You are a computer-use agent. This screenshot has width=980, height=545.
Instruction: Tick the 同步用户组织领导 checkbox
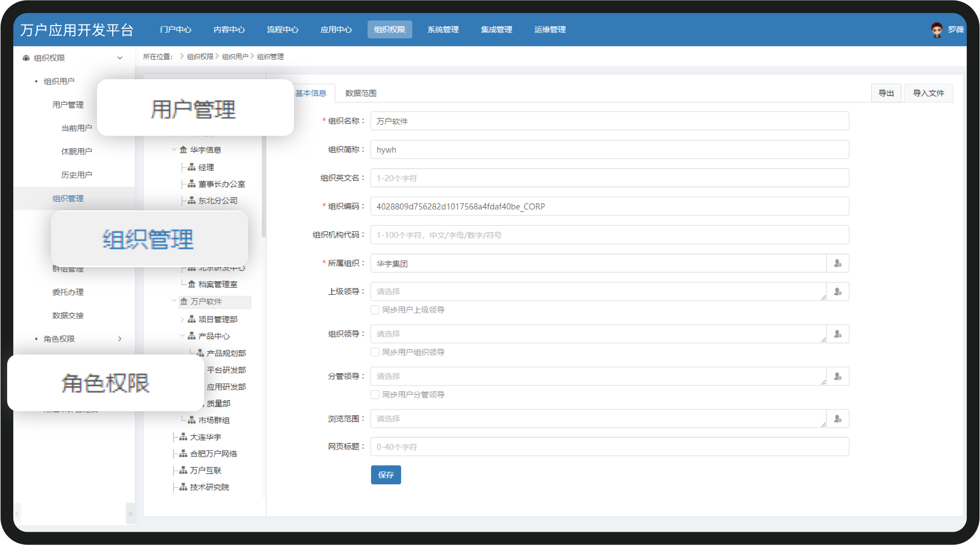point(375,352)
